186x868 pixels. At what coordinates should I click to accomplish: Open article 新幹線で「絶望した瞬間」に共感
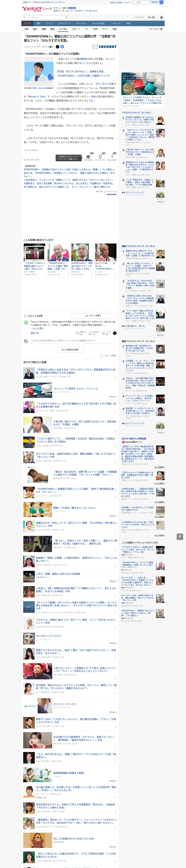76,559
